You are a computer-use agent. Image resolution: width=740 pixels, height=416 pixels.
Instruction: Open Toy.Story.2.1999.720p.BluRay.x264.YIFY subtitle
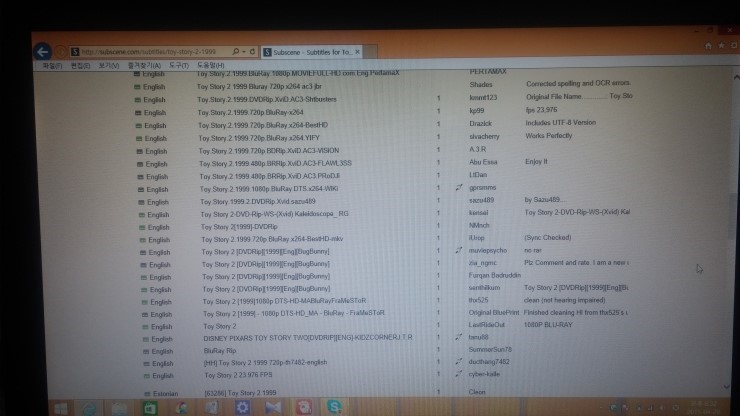(259, 138)
